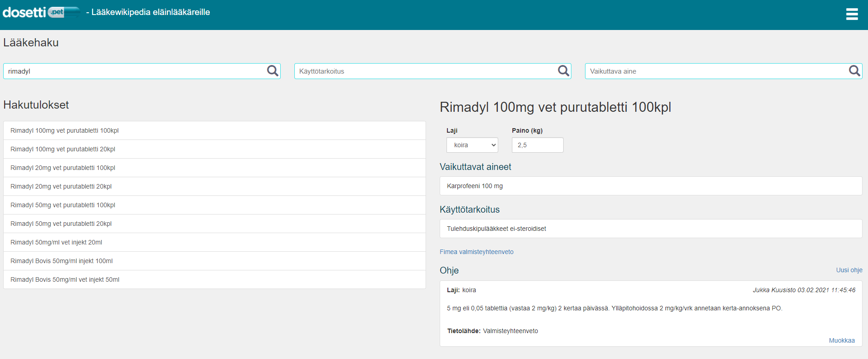Open the hamburger menu icon
Screen dimensions: 868x359
(852, 14)
